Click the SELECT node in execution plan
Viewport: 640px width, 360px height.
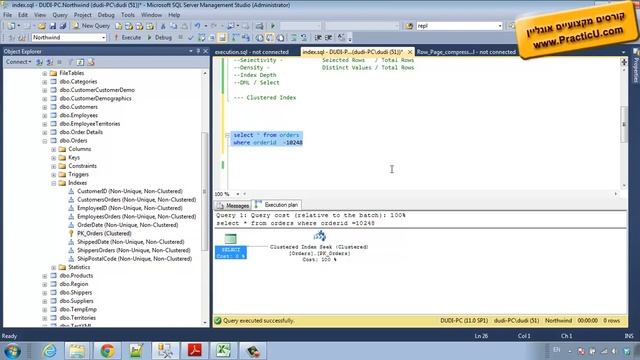(231, 246)
